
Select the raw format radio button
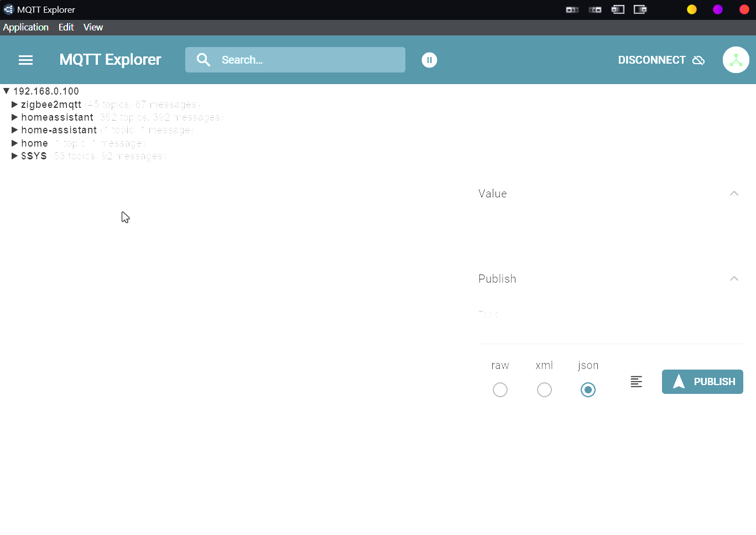(500, 389)
